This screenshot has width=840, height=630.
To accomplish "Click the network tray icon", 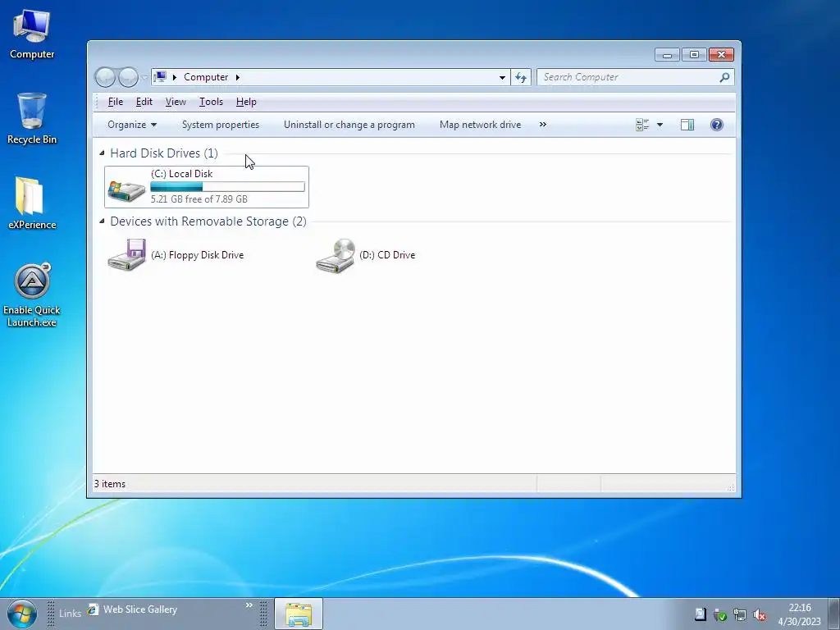I will pyautogui.click(x=740, y=614).
